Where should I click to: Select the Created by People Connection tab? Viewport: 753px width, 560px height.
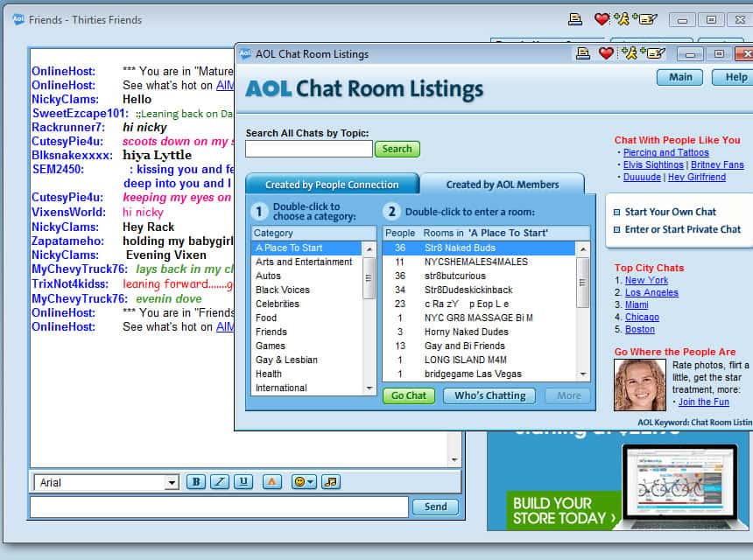point(331,185)
